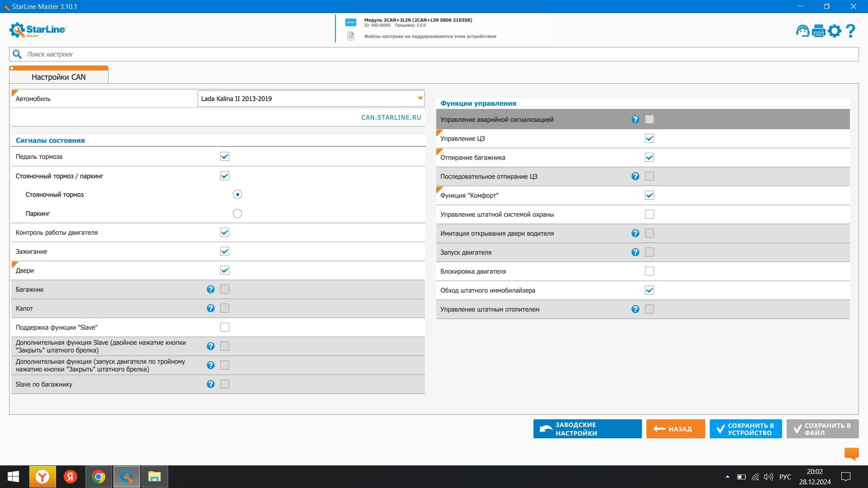Click the settings file document icon

pyautogui.click(x=351, y=36)
